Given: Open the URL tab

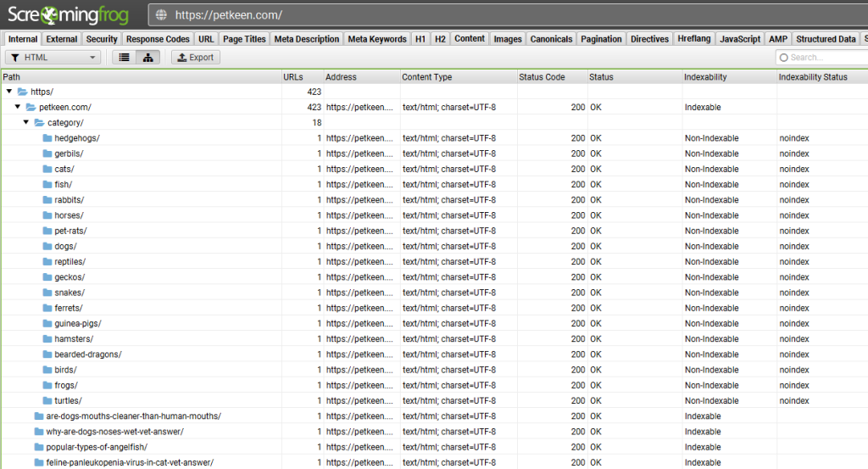Looking at the screenshot, I should (206, 39).
